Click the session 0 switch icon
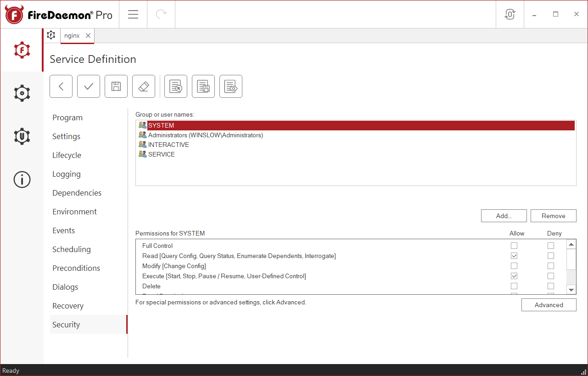 [x=510, y=14]
